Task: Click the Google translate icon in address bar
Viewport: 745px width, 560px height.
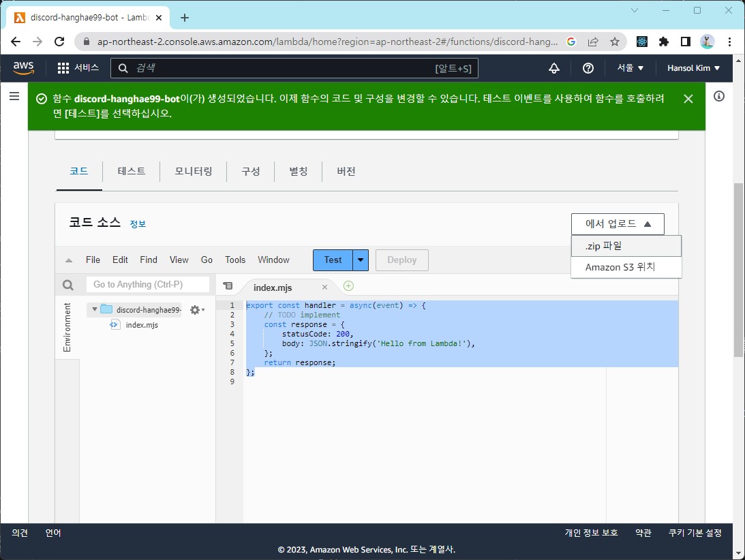Action: click(x=571, y=42)
